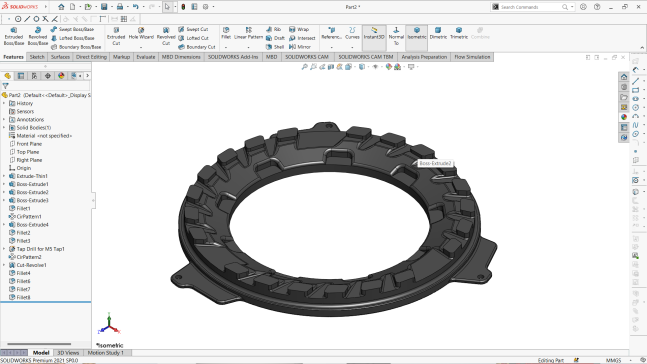The height and width of the screenshot is (364, 647).
Task: Switch to the Motion Study 1 tab
Action: (x=106, y=353)
